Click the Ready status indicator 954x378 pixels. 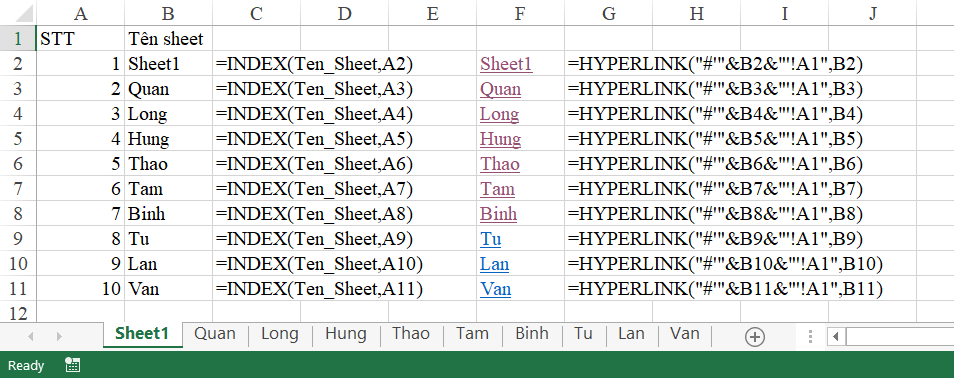coord(26,365)
